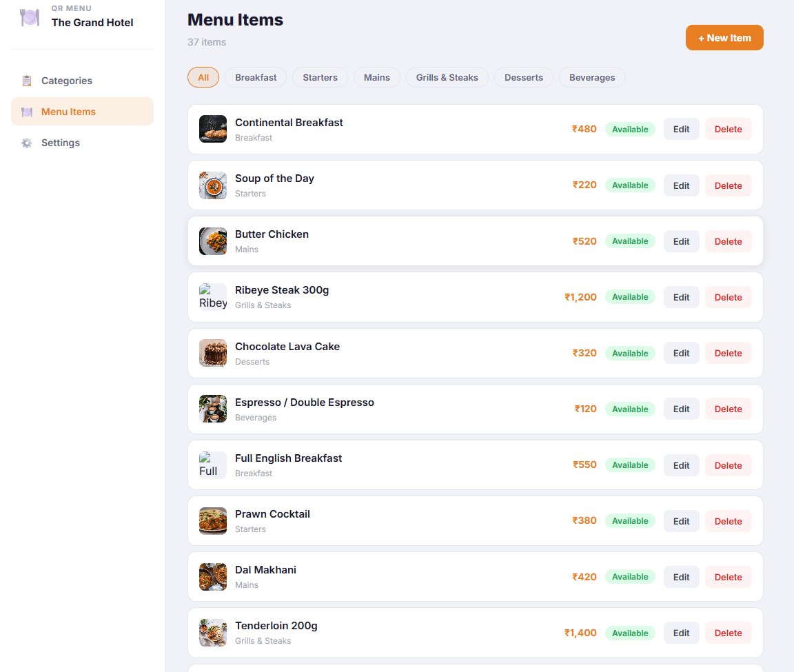Screen dimensions: 794x672
Task: Add a new menu item with + New Item
Action: click(x=724, y=38)
